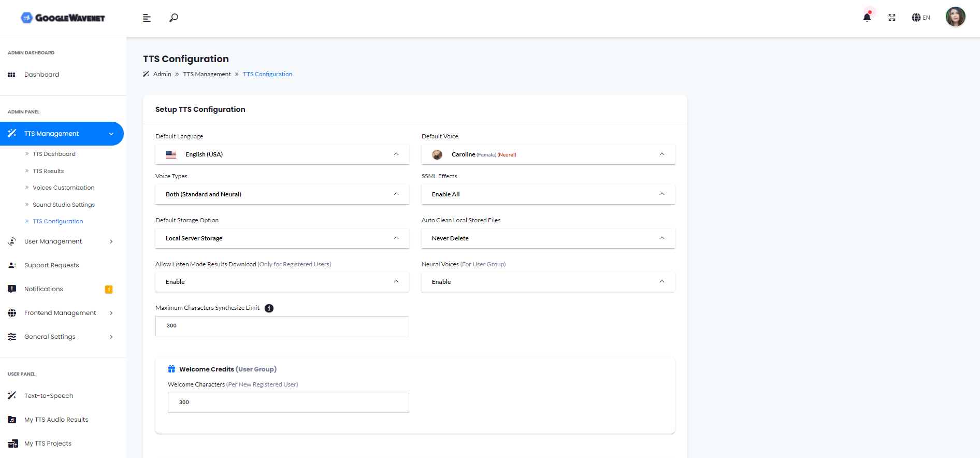Go to Sound Studio Settings
This screenshot has width=980, height=458.
[x=64, y=205]
